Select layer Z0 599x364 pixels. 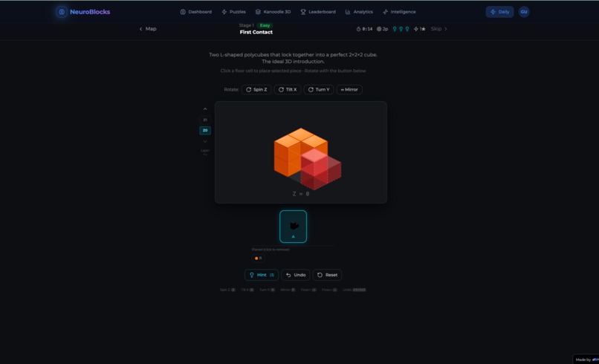(205, 131)
